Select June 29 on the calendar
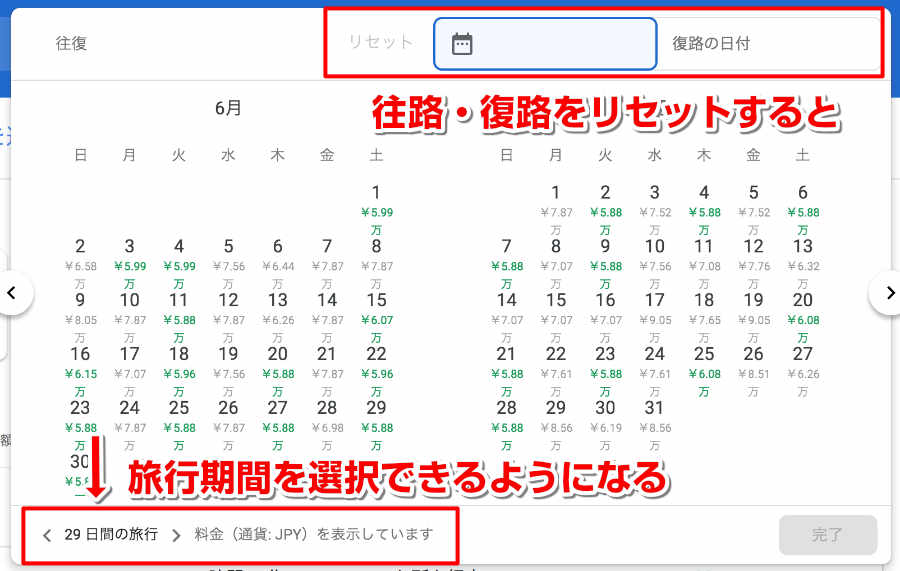Screen dimensions: 900x571 point(376,425)
